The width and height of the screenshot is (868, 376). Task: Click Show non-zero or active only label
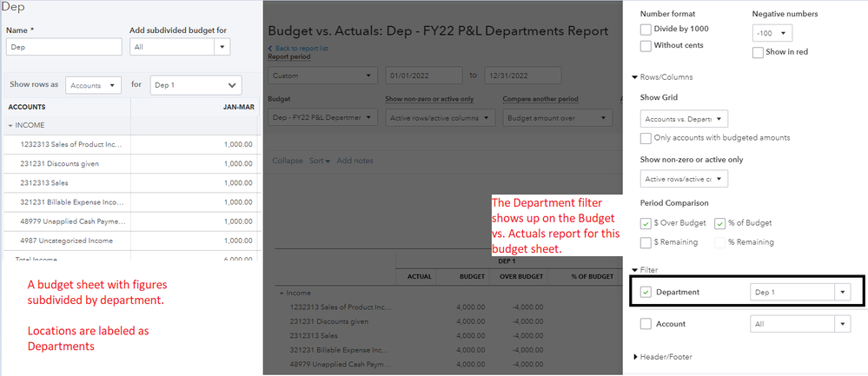(429, 99)
